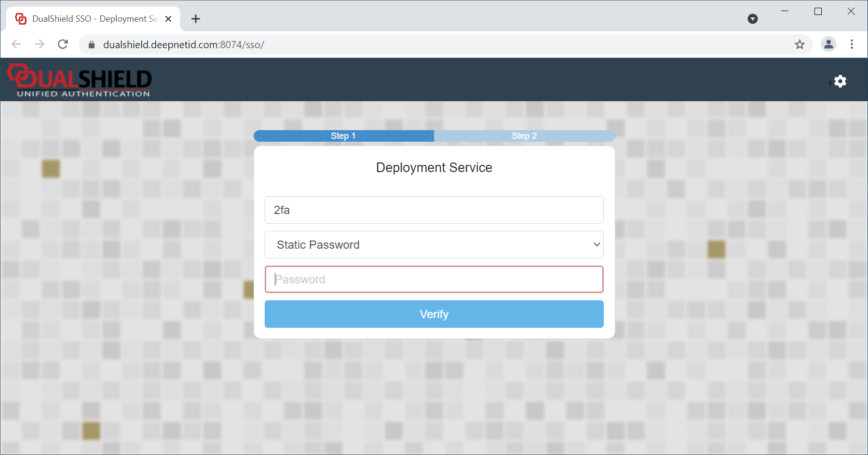The width and height of the screenshot is (868, 455).
Task: Select the Step 2 progress segment
Action: [x=524, y=136]
